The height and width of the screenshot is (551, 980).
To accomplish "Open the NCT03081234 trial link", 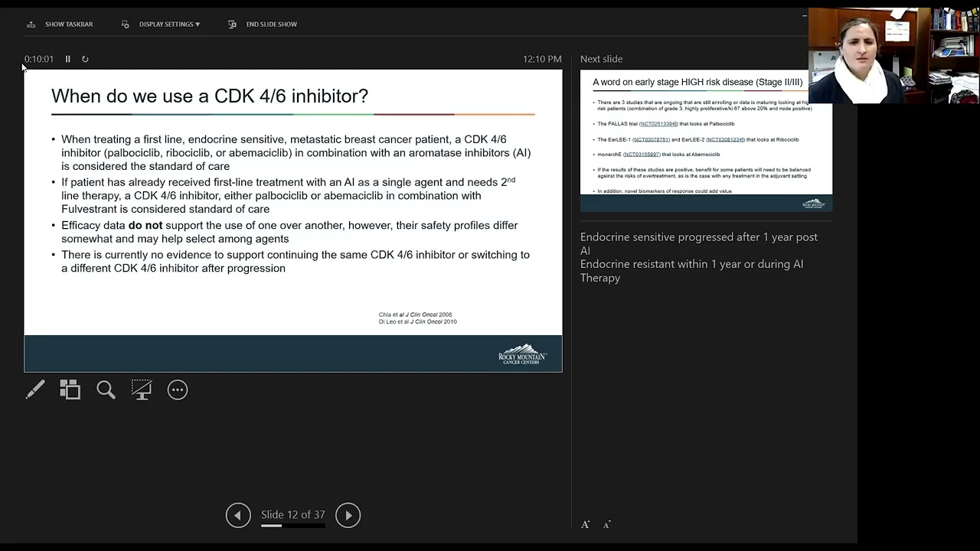I will (x=725, y=139).
